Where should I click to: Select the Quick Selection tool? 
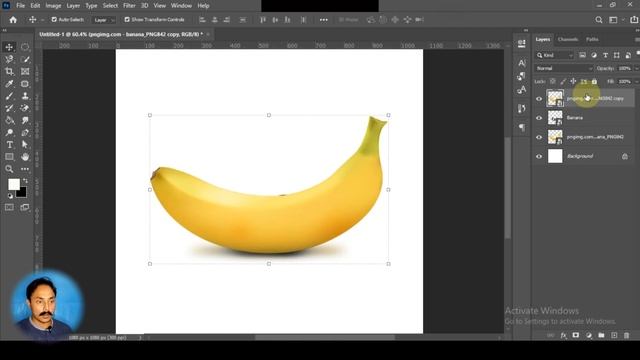click(x=25, y=59)
